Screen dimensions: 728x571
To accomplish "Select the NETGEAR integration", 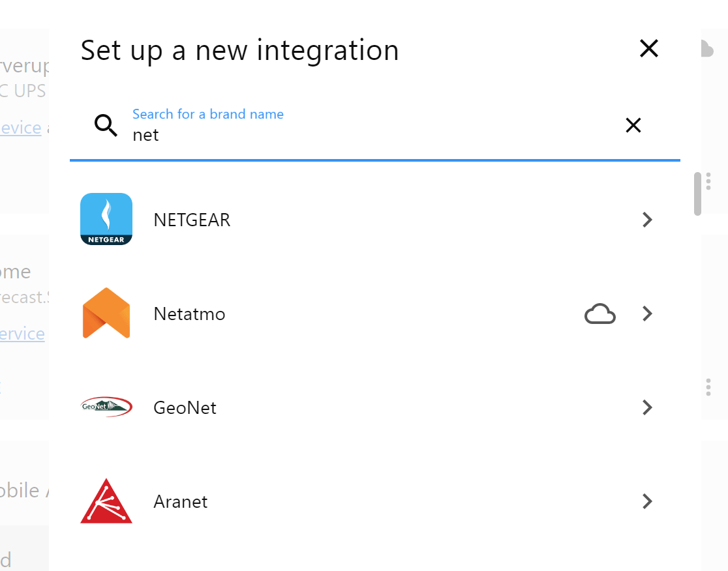I will point(326,220).
